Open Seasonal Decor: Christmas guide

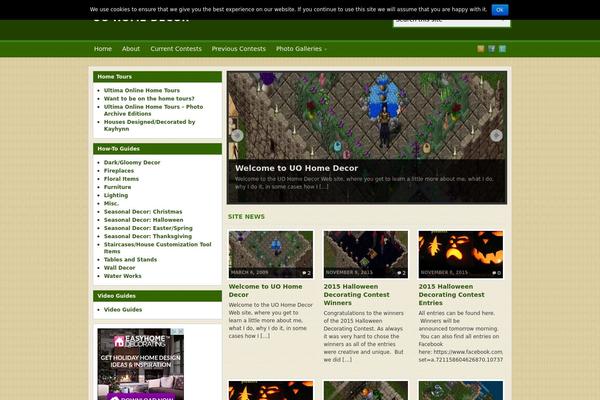pyautogui.click(x=143, y=212)
